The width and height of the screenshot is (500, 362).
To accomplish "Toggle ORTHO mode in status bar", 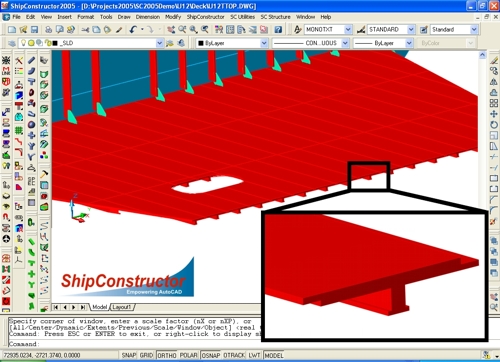I will tap(167, 355).
